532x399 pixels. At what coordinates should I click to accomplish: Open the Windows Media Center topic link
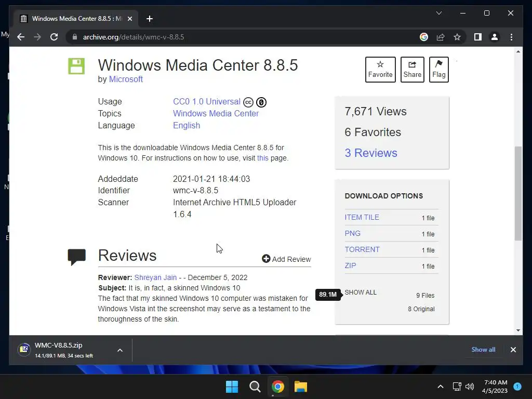216,113
